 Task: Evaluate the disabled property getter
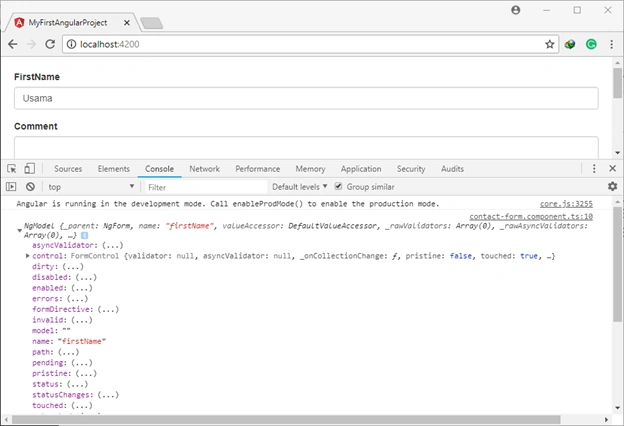pos(86,277)
